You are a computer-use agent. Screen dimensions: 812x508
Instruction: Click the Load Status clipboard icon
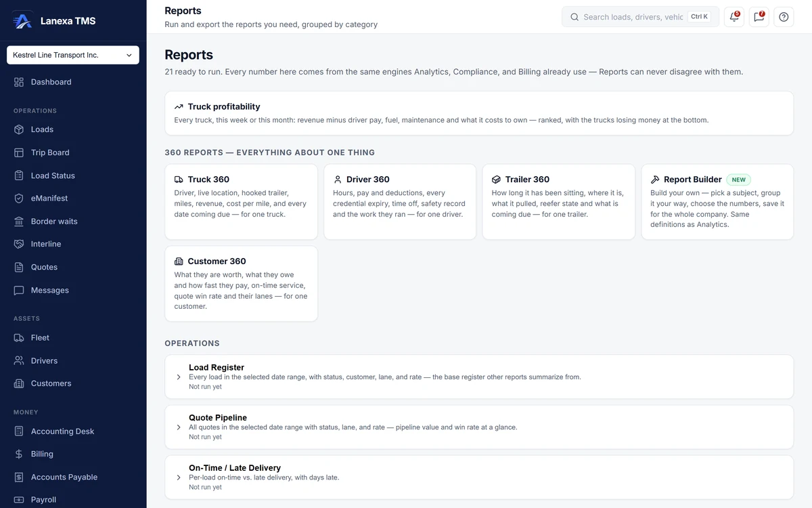19,175
